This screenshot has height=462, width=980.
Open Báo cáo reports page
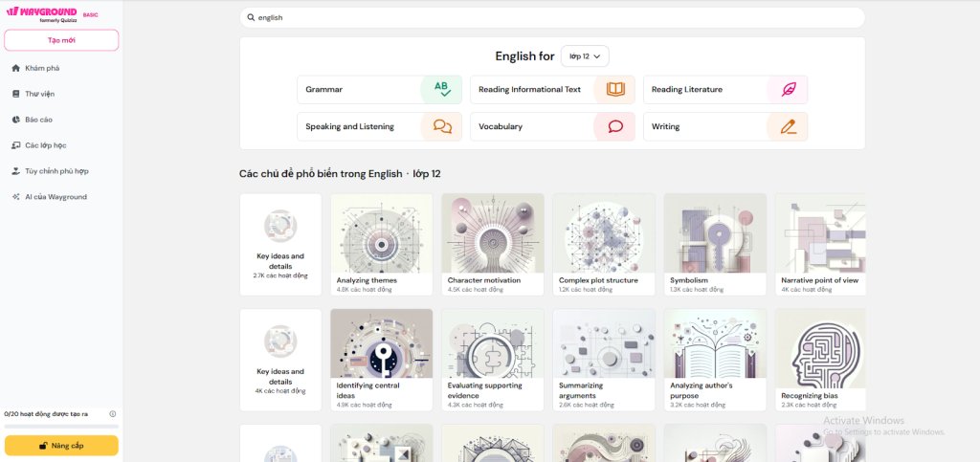click(x=38, y=120)
